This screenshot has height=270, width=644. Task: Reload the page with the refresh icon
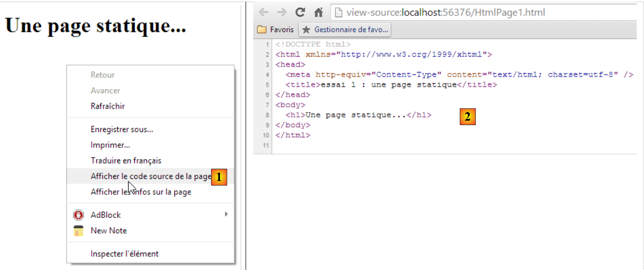click(300, 13)
